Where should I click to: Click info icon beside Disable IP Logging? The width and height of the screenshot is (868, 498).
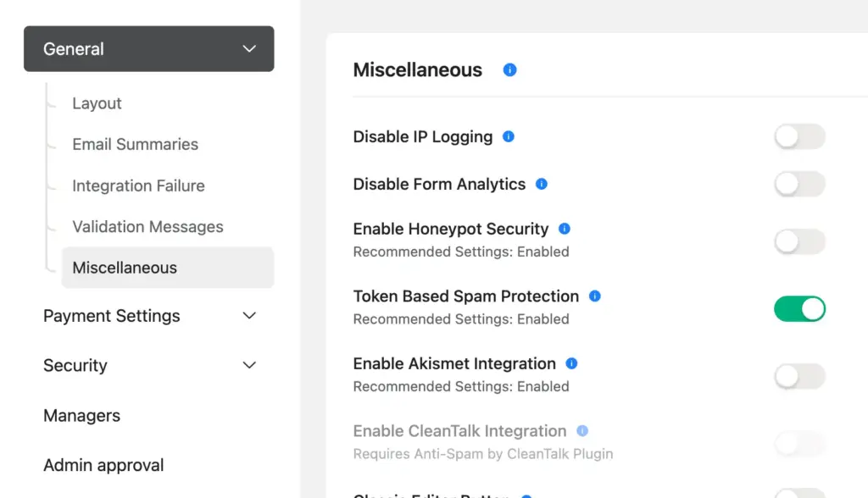tap(509, 136)
